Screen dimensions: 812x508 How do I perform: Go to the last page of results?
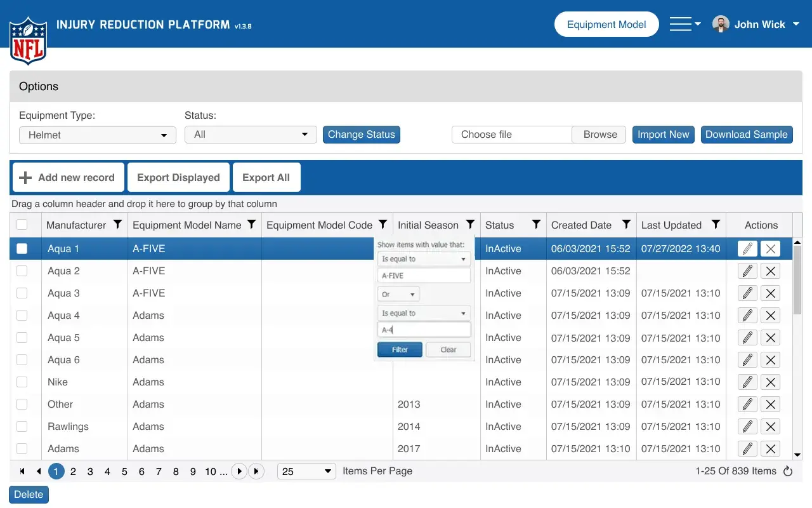tap(256, 471)
